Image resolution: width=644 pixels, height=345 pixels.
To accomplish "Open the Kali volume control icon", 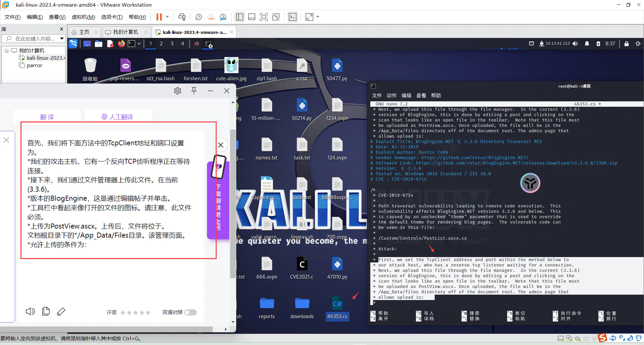I will pos(575,44).
